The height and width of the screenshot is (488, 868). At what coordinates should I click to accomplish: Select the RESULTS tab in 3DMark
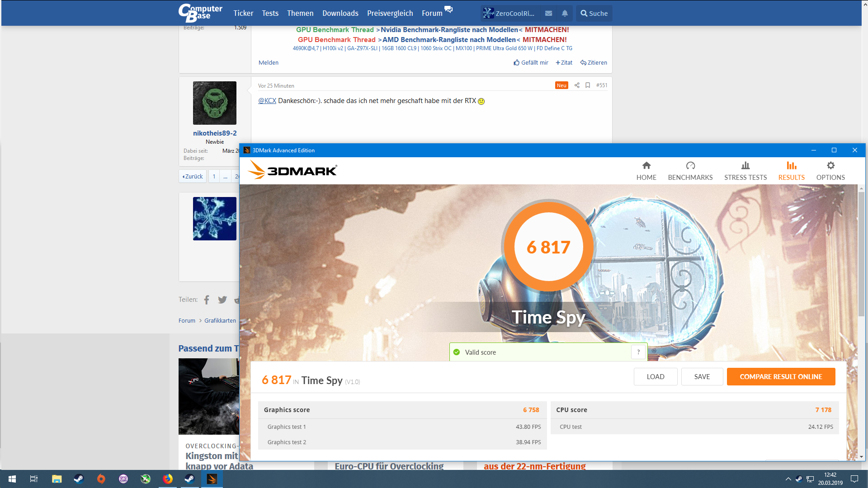(x=791, y=171)
